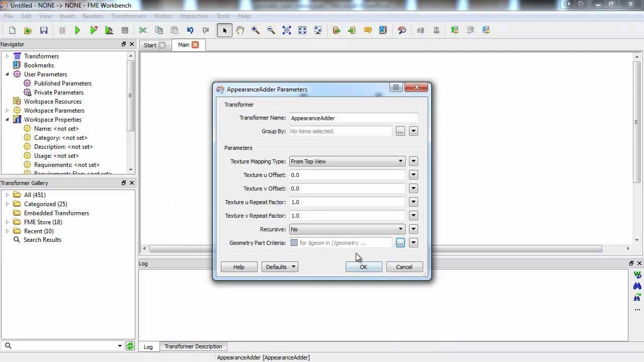Click the Cut scissors icon
Screen dimensions: 644x362
tap(143, 30)
